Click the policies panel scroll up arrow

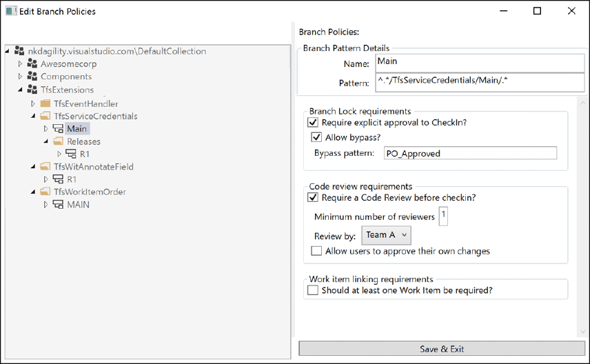coord(582,103)
